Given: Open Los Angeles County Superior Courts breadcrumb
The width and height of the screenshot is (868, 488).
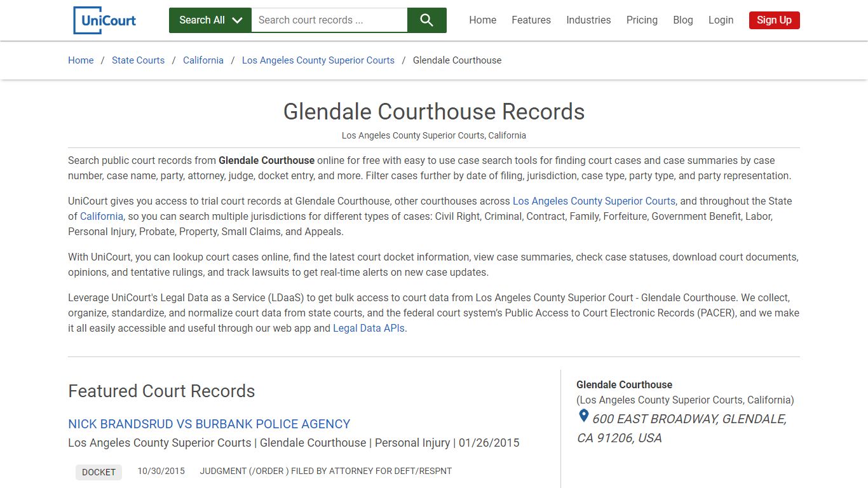Looking at the screenshot, I should tap(318, 60).
